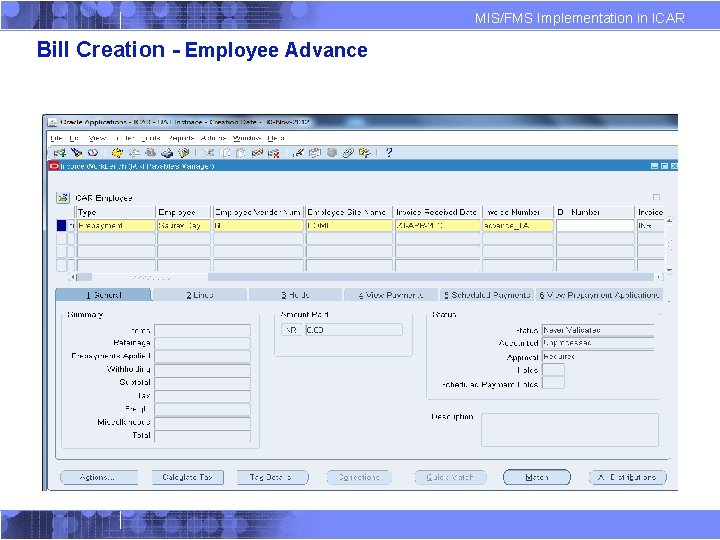The height and width of the screenshot is (540, 720).
Task: Switch to the 5 Scheduled Payments tab
Action: point(487,295)
